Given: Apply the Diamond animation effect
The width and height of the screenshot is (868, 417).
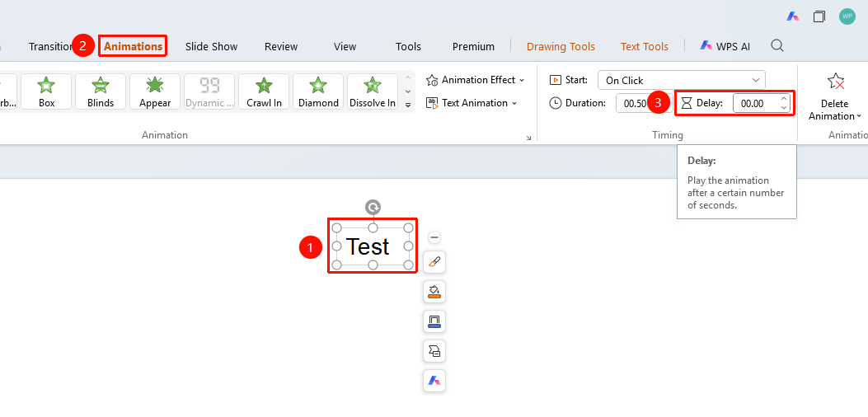Looking at the screenshot, I should 318,91.
